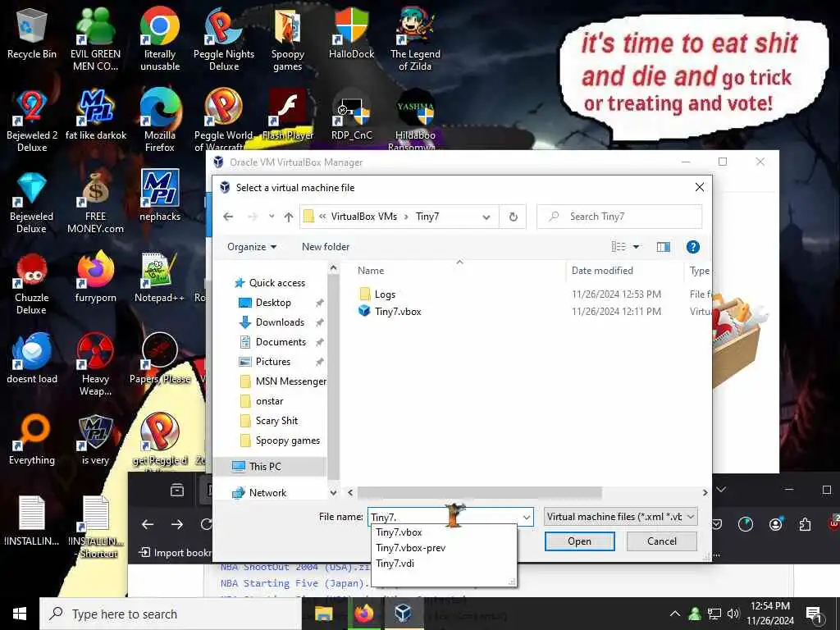The image size is (840, 630).
Task: Expand the recent locations dropdown arrow
Action: (272, 217)
